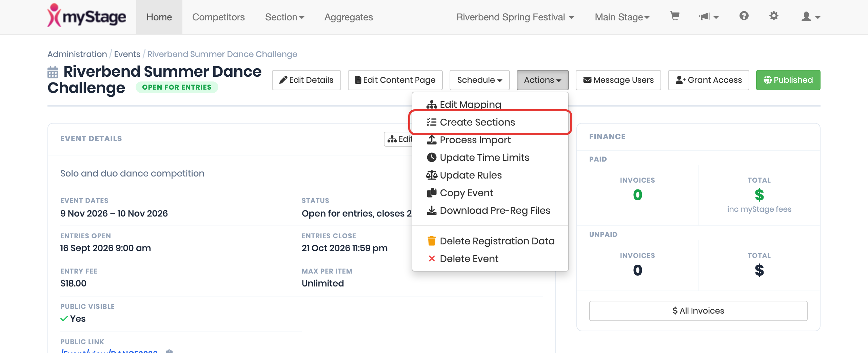Screen dimensions: 868x353
Task: Click the Edit Details button
Action: coord(306,80)
